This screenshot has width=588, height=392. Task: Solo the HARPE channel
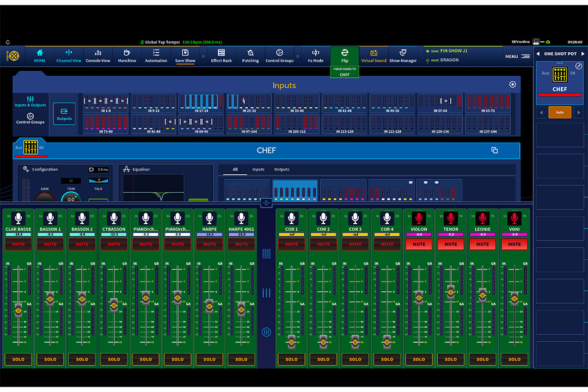tap(210, 359)
